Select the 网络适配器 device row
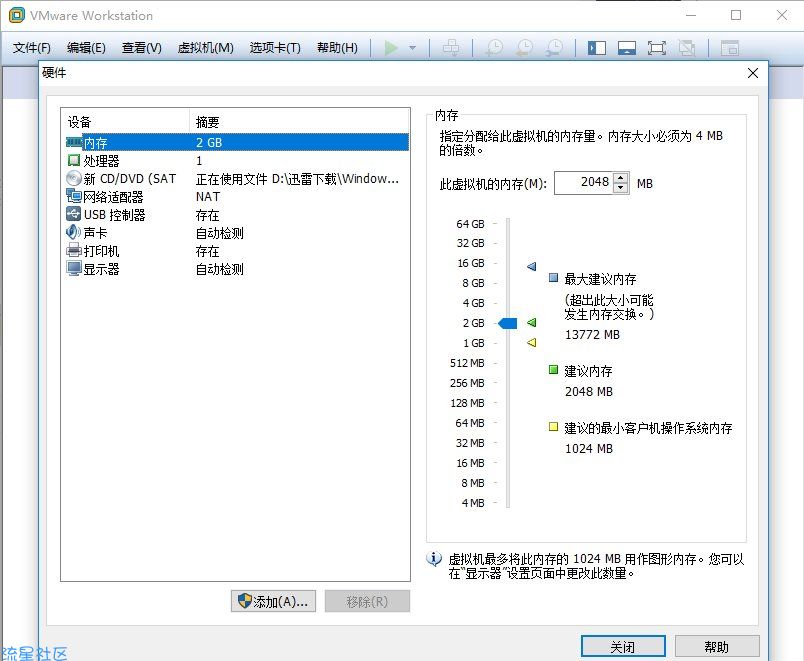 (237, 196)
